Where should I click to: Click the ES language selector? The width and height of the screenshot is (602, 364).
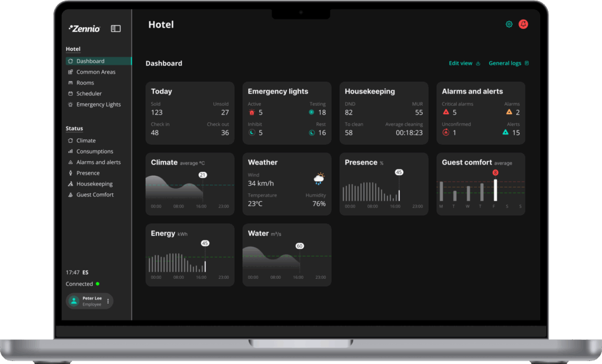point(85,273)
